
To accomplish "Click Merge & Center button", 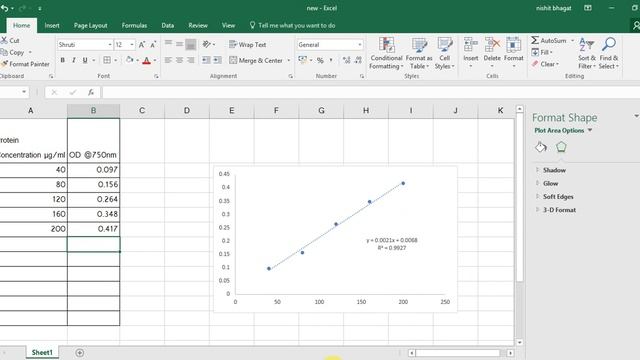I will click(256, 60).
